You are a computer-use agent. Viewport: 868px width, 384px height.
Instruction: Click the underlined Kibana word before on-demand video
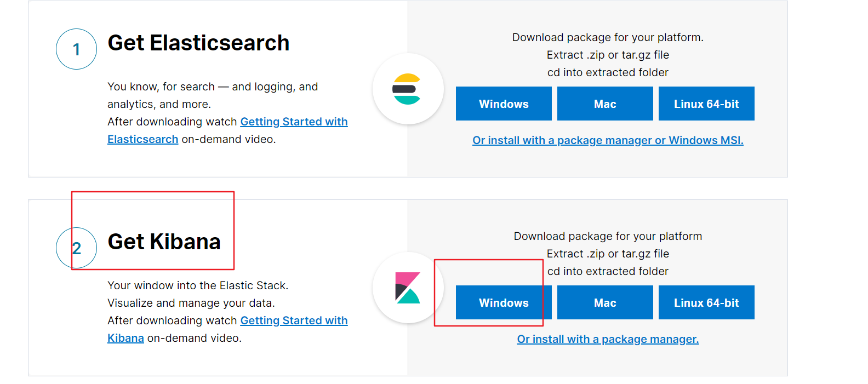tap(125, 338)
